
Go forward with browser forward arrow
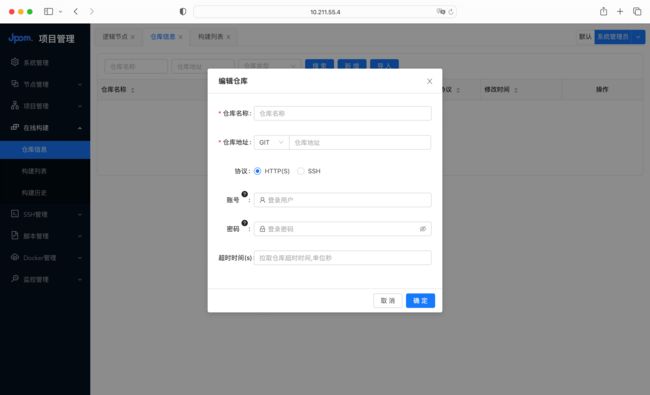[x=92, y=12]
